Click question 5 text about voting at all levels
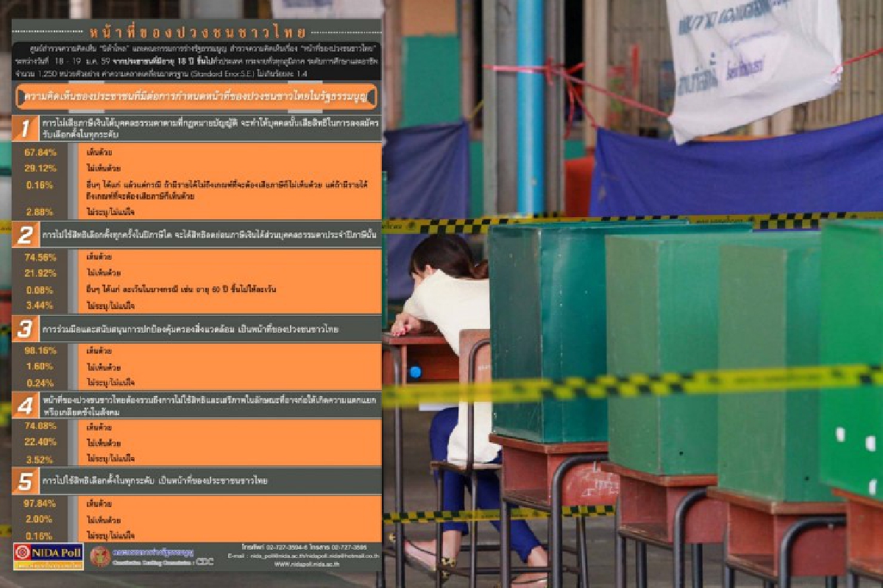The image size is (883, 588). pos(155,481)
